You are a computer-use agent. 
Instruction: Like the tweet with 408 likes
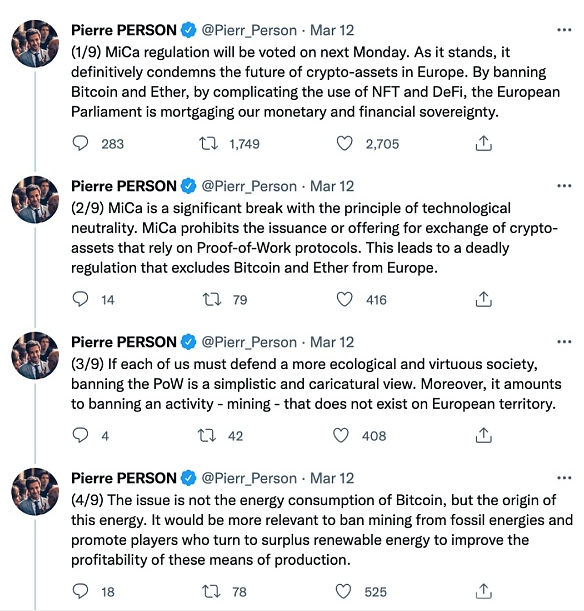[341, 435]
